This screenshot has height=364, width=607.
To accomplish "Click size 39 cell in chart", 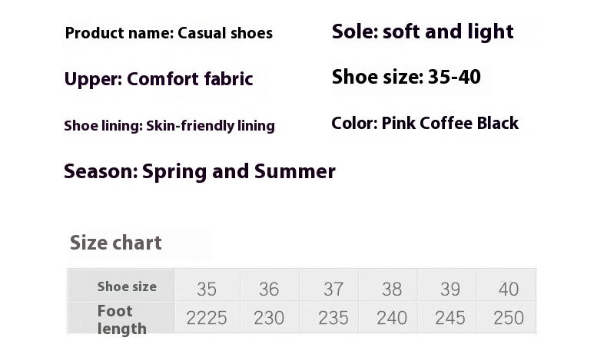I will 447,285.
